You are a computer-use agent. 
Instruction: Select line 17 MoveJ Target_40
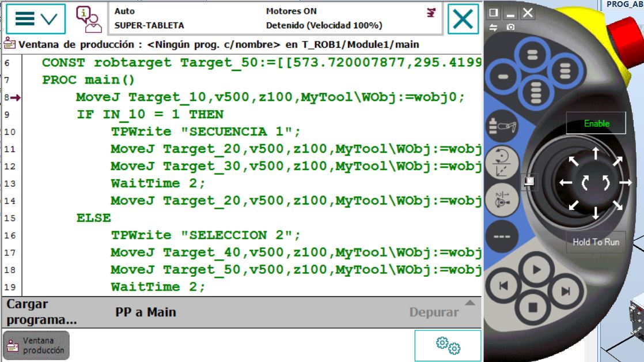(x=296, y=252)
